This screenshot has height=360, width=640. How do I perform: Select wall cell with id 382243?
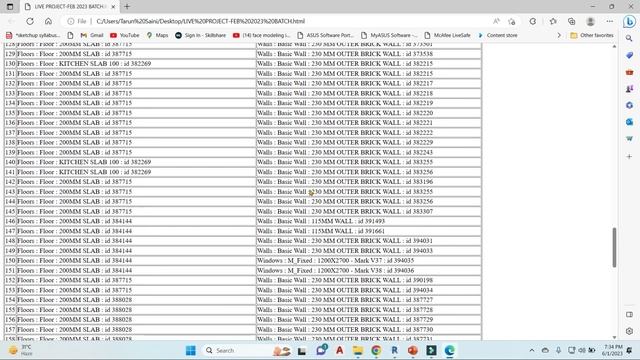[369, 152]
